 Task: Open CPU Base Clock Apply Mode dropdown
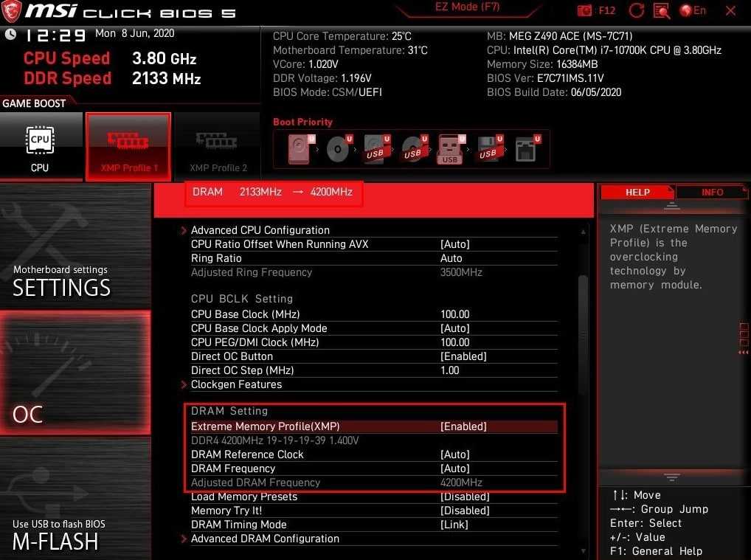tap(454, 328)
